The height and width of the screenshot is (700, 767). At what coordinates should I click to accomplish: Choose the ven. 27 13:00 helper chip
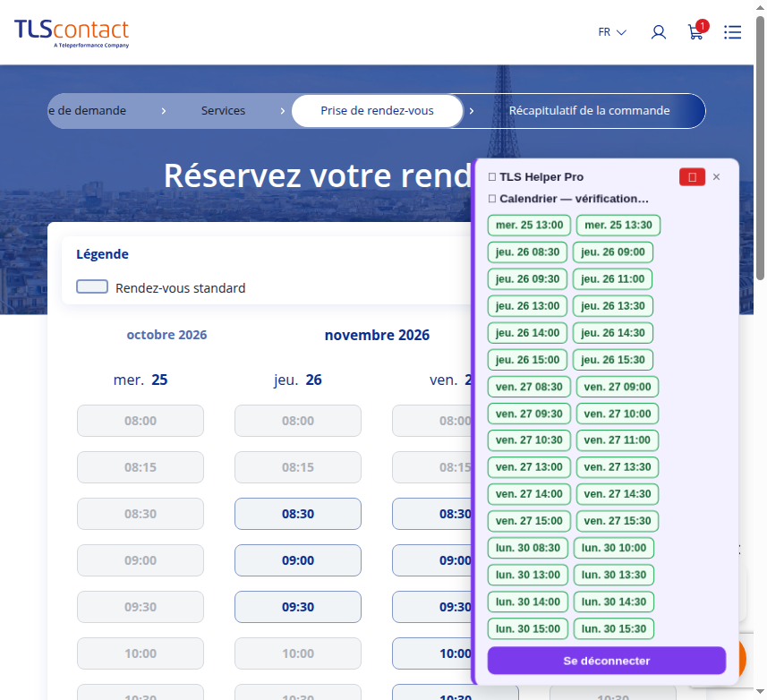529,467
